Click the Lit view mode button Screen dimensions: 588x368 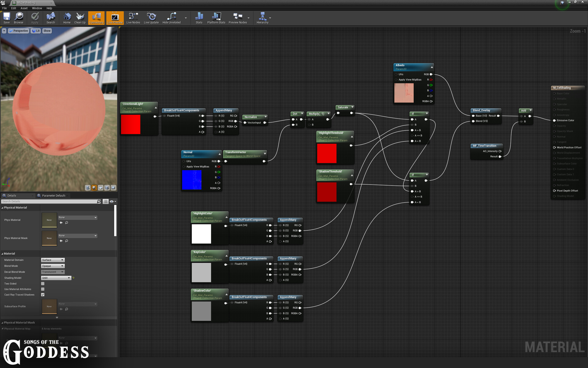click(x=36, y=31)
